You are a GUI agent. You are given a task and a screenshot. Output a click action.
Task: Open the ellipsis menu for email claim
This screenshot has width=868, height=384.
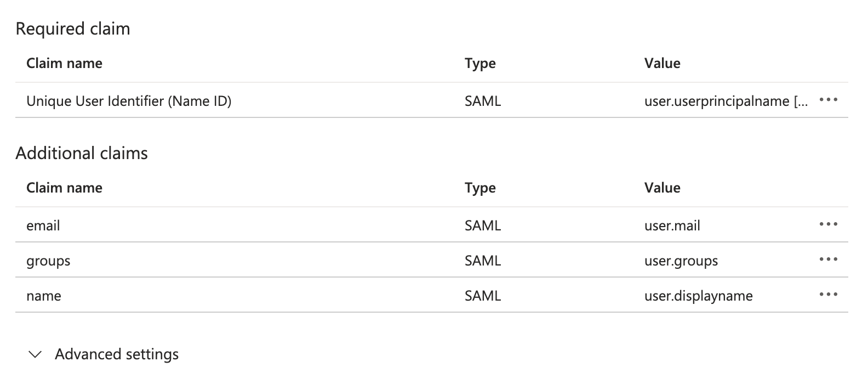tap(828, 225)
